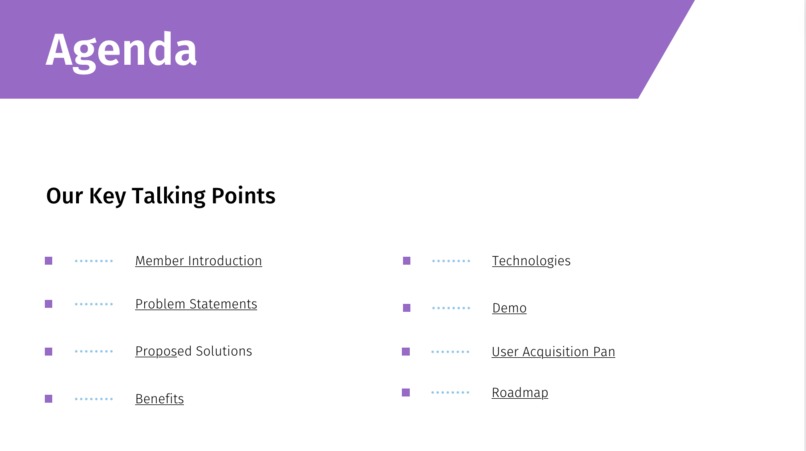806x451 pixels.
Task: Click the dotted line beside Technologies
Action: [451, 261]
